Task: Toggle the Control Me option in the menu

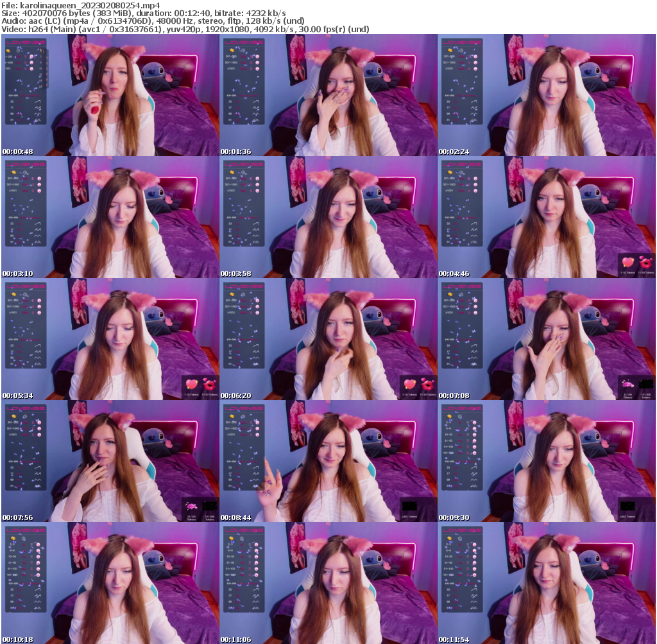Action: [x=34, y=95]
